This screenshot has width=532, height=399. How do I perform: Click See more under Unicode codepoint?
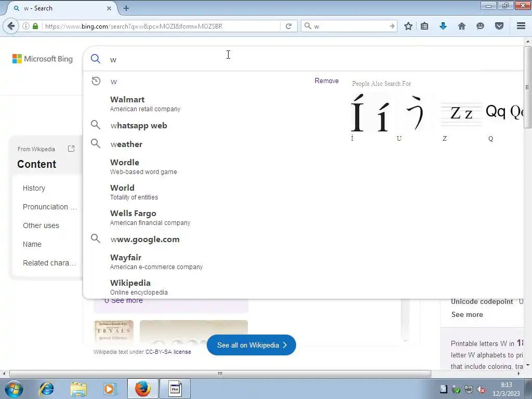tap(467, 314)
